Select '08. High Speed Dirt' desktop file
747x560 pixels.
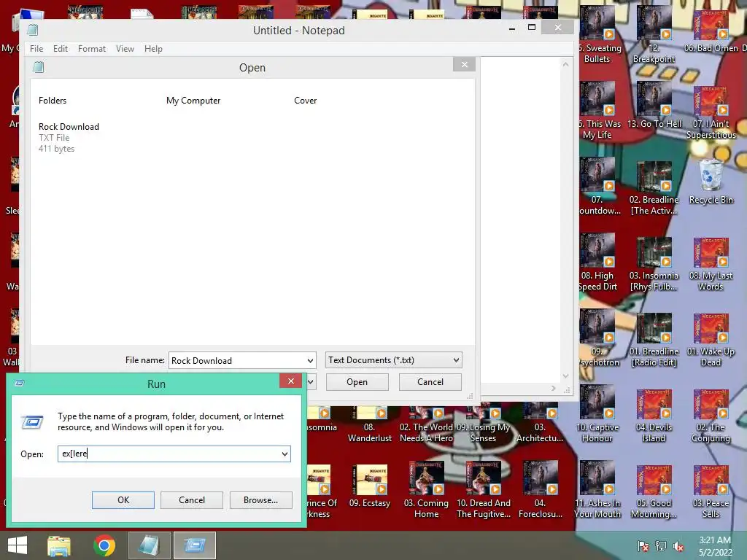[597, 263]
